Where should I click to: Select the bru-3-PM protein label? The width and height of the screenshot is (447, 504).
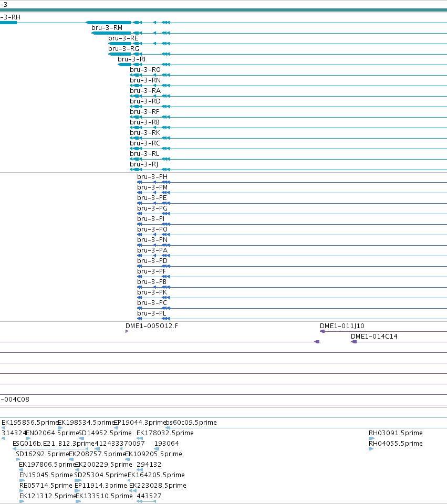(152, 187)
